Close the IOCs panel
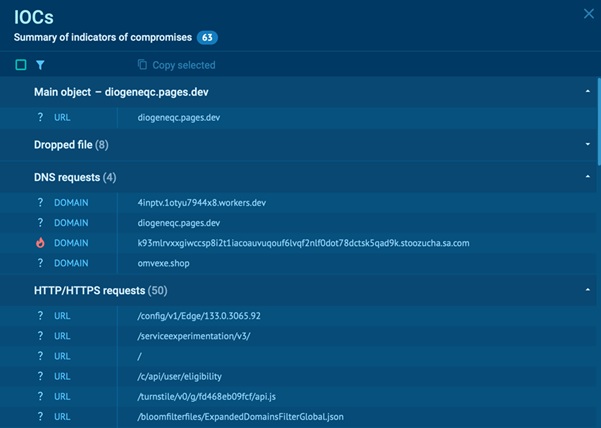The image size is (601, 428). (588, 14)
